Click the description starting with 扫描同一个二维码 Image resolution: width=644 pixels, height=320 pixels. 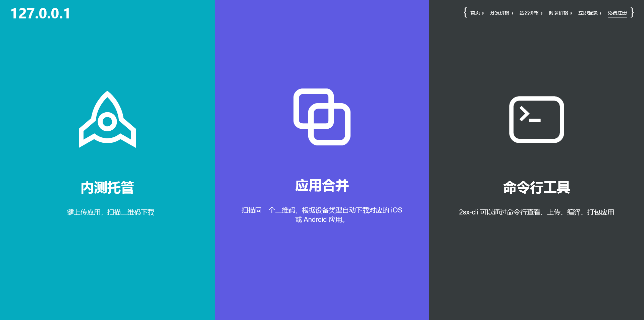click(x=322, y=215)
